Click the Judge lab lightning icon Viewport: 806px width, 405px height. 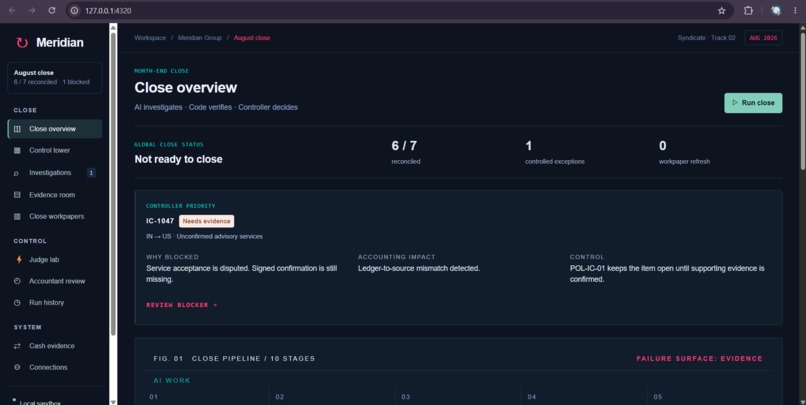click(19, 260)
